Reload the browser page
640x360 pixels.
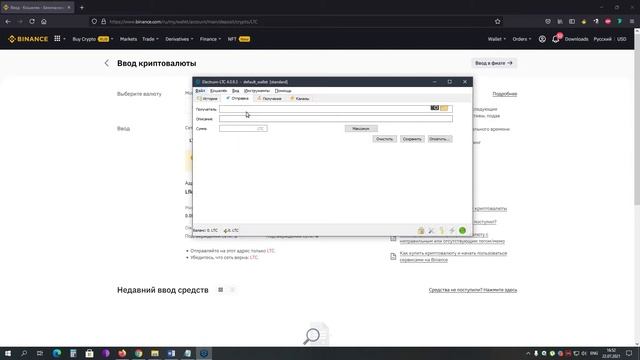[32, 21]
